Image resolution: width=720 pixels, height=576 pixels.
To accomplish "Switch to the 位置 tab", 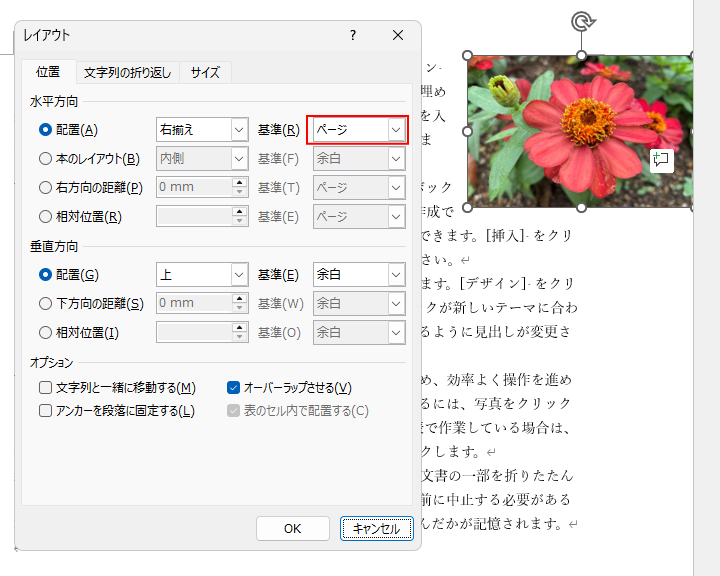I will click(x=48, y=72).
